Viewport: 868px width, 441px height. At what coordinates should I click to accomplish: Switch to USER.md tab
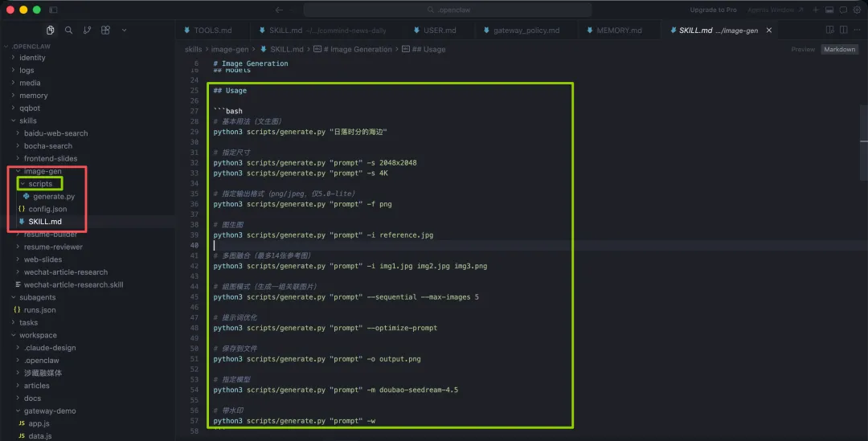(440, 31)
